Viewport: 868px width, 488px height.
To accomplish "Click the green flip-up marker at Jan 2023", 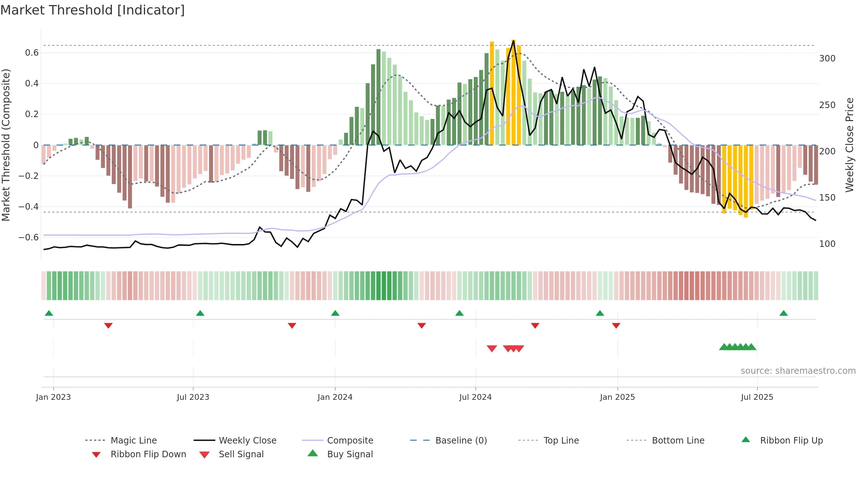I will click(49, 313).
